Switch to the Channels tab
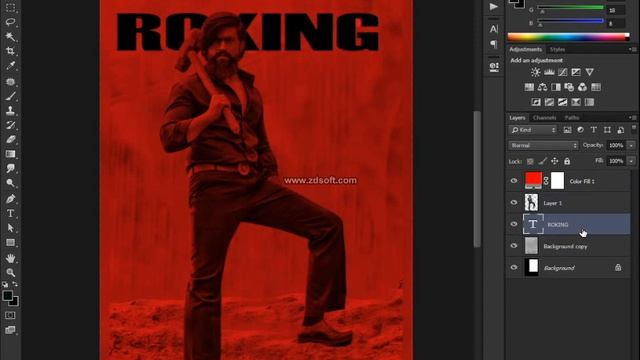This screenshot has width=640, height=360. (x=544, y=118)
